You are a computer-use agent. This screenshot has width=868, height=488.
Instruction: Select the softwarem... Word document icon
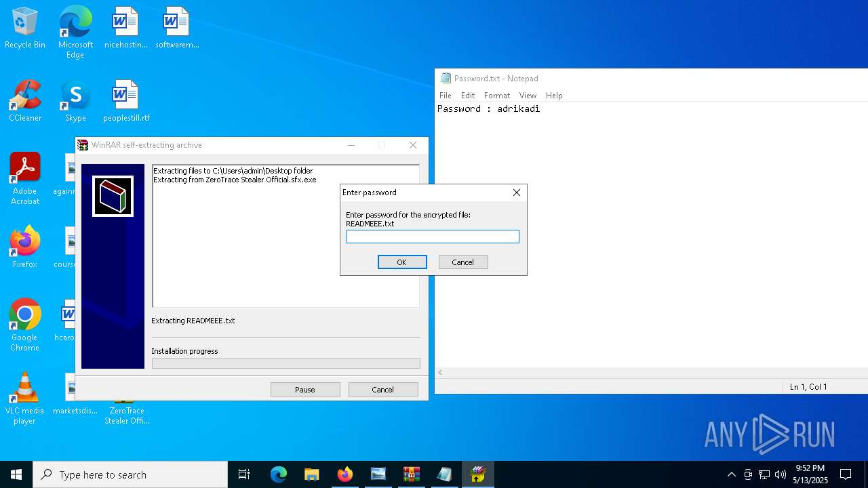[177, 28]
